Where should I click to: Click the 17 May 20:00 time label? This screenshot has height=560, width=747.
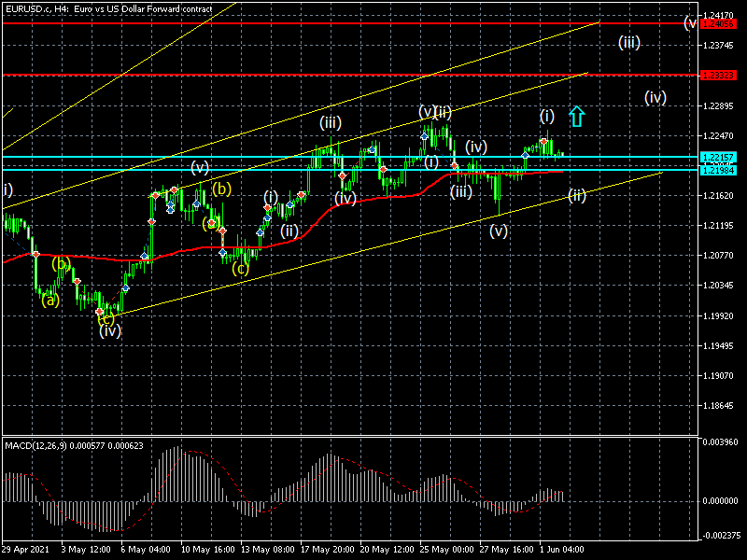click(327, 549)
